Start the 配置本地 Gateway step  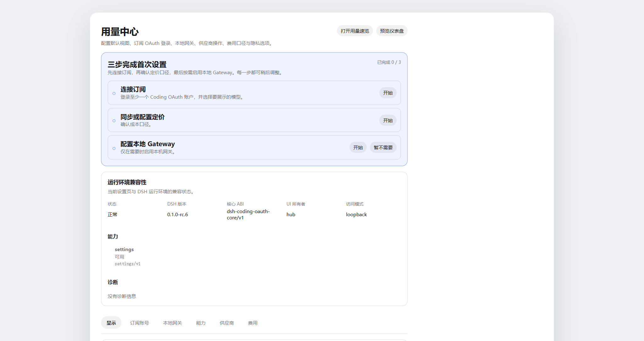pos(358,147)
